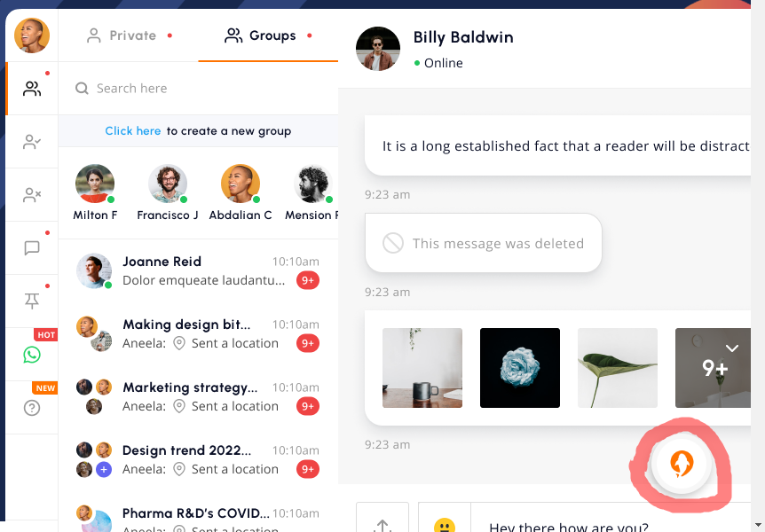Open the Joanne Reid conversation
This screenshot has height=532, width=765.
pyautogui.click(x=198, y=270)
